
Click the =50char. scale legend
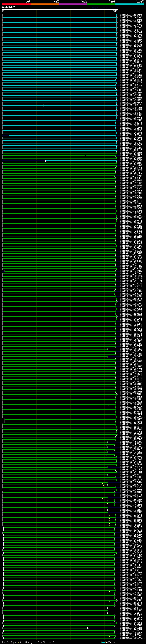tap(109, 642)
